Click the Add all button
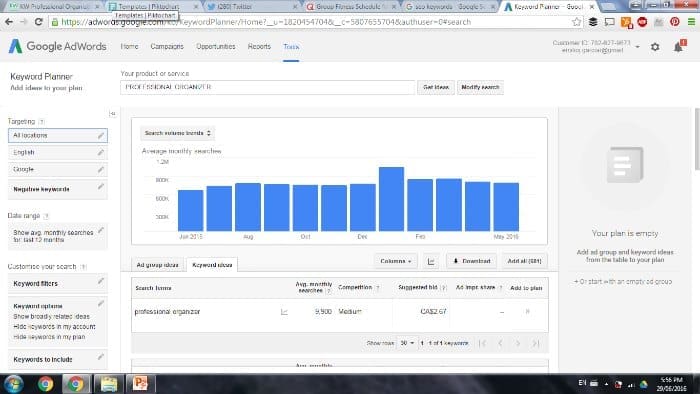 pos(524,261)
